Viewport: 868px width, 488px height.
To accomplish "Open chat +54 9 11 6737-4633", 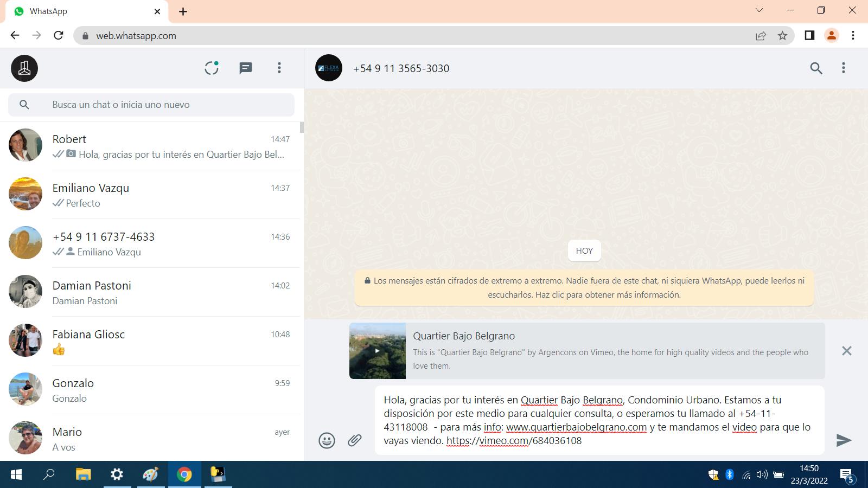I will click(150, 243).
